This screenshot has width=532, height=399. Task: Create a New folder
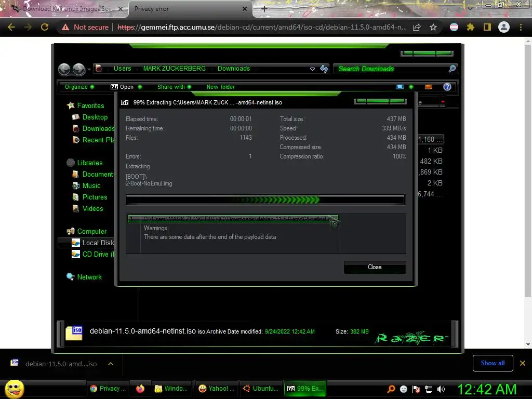pyautogui.click(x=220, y=87)
